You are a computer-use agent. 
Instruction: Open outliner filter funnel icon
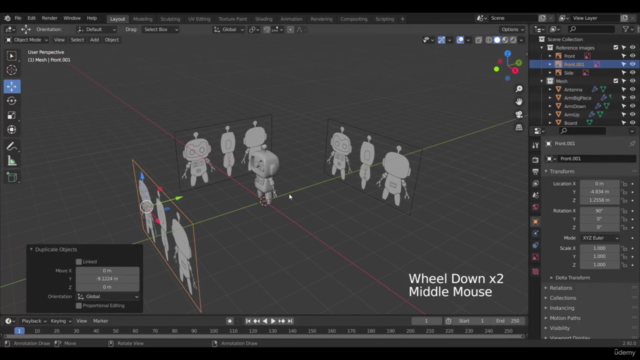(626, 29)
